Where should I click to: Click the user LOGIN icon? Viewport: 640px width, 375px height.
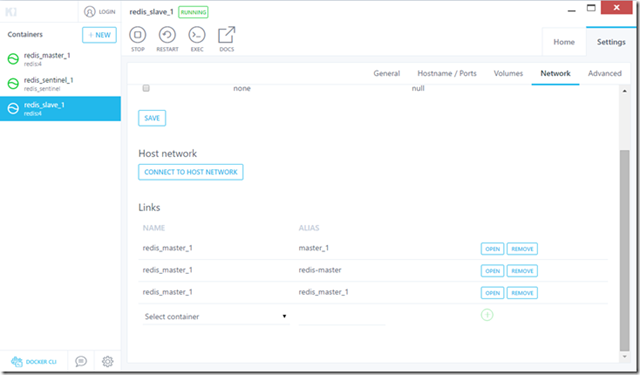coord(89,12)
